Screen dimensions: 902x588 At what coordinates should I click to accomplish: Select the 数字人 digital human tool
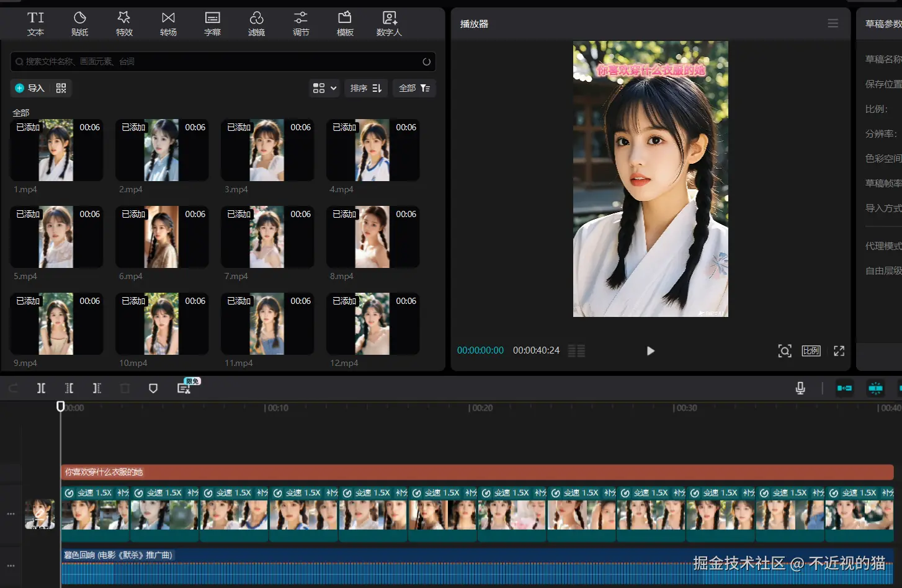[x=389, y=24]
